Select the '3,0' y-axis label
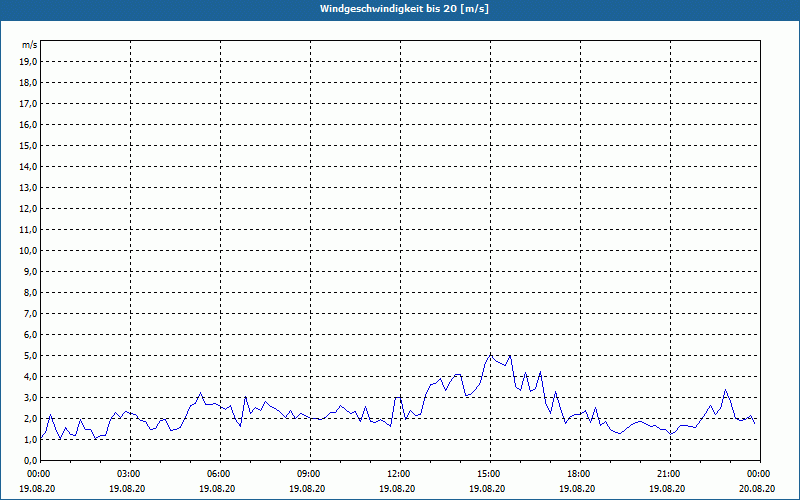Screen dimensions: 800x500 (x=30, y=397)
